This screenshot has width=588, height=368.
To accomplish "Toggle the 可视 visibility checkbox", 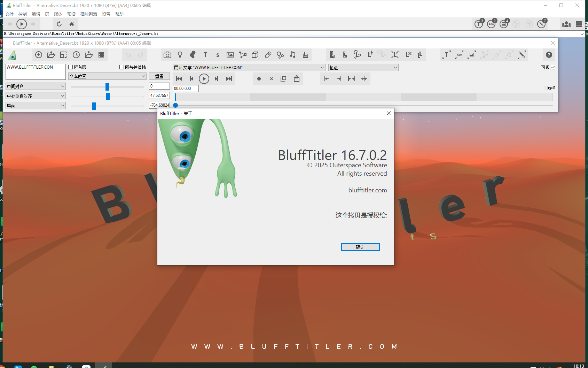I will (553, 67).
